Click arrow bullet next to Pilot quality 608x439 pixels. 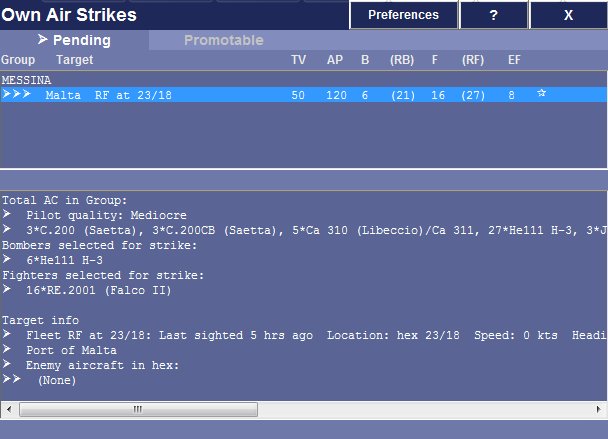tap(7, 215)
